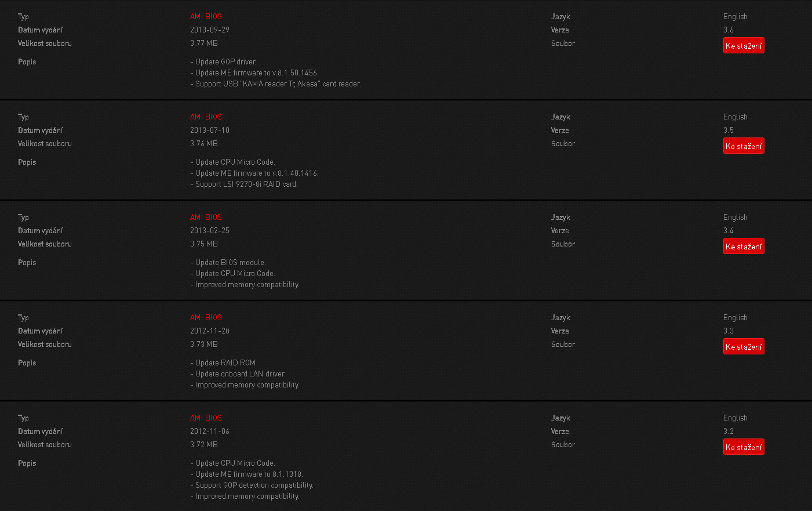Select "Update onboard LAN driver" text

coord(238,374)
